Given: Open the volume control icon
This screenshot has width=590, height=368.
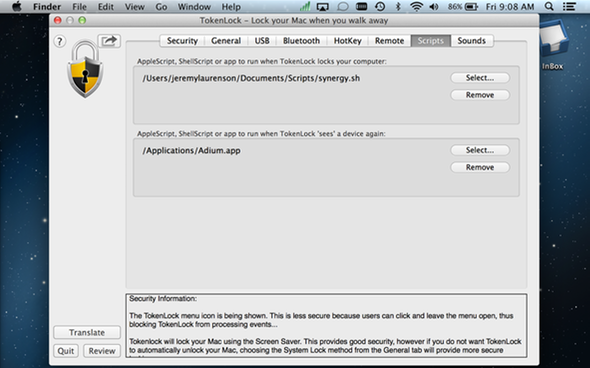Looking at the screenshot, I should pos(434,6).
